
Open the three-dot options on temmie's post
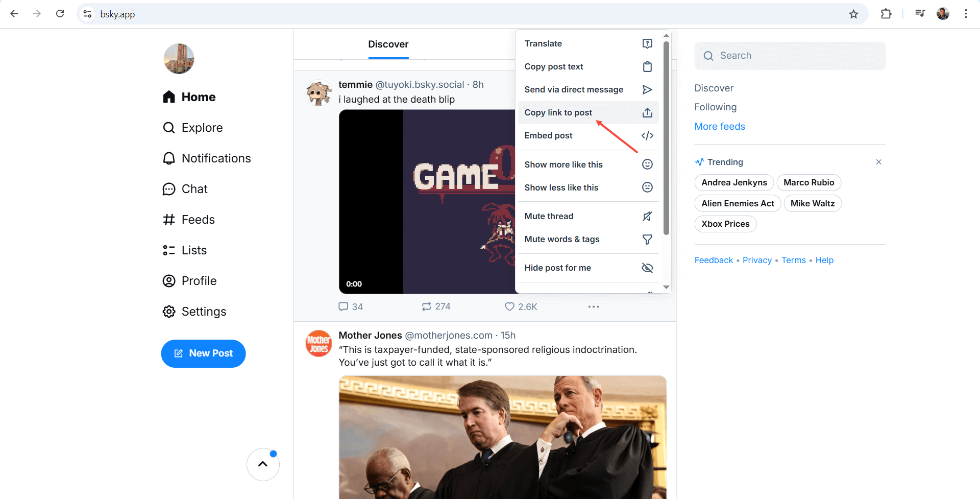tap(593, 306)
